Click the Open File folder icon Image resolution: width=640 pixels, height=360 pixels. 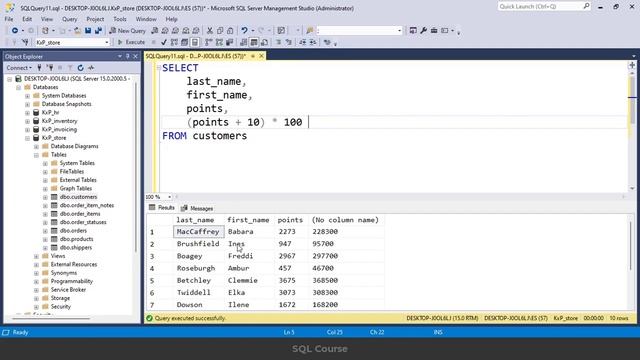77,31
